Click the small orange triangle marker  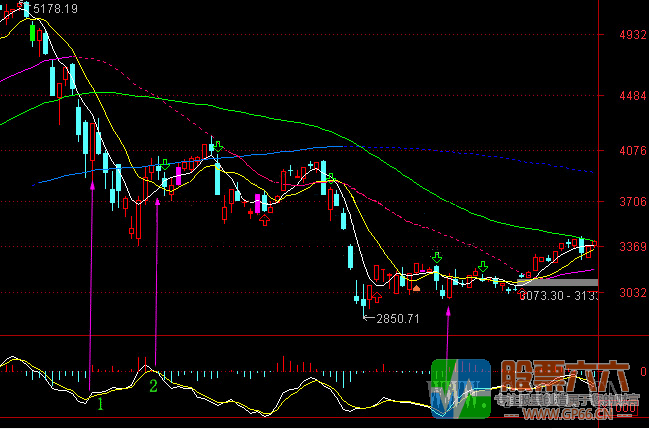tap(417, 288)
